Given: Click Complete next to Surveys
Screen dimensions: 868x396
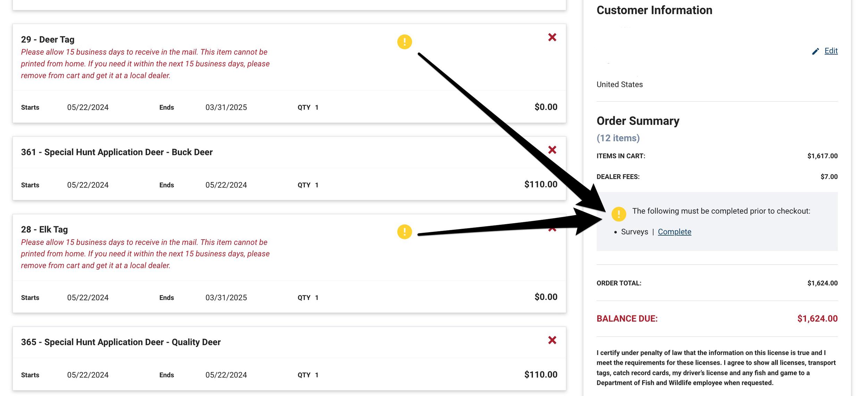Looking at the screenshot, I should [x=674, y=231].
